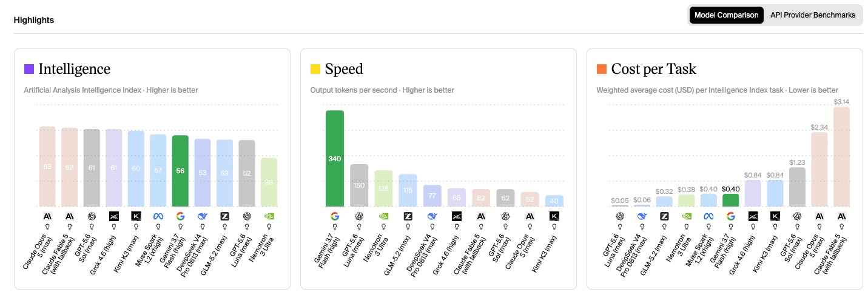868x295 pixels.
Task: Click the orange square beside Cost per Task
Action: click(x=602, y=69)
